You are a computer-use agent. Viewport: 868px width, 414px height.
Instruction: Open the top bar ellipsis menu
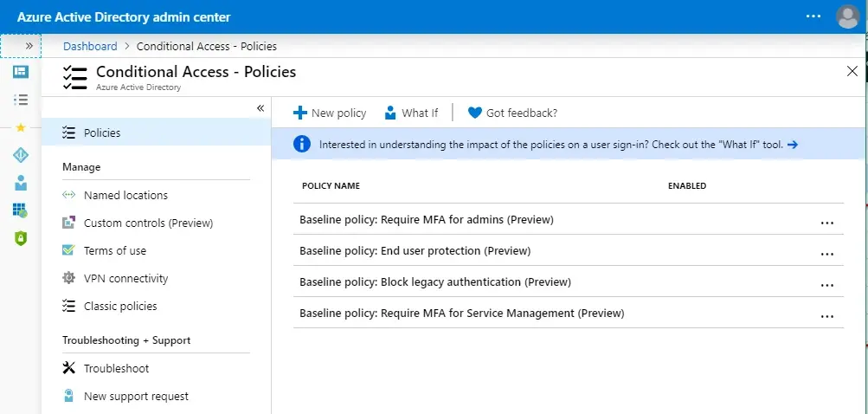[813, 16]
